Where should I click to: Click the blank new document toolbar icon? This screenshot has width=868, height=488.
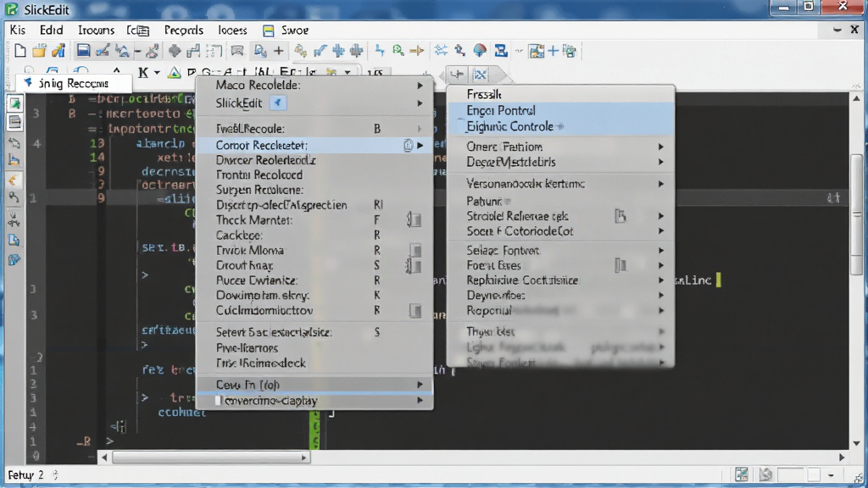point(20,52)
